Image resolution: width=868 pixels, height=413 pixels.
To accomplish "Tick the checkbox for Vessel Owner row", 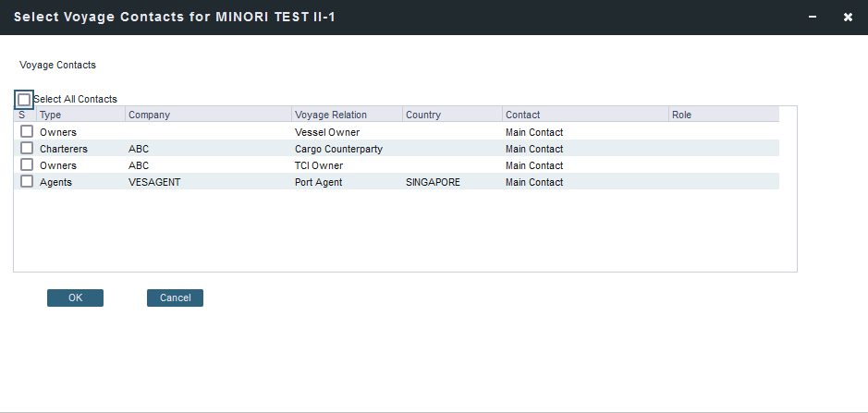I will pyautogui.click(x=27, y=132).
